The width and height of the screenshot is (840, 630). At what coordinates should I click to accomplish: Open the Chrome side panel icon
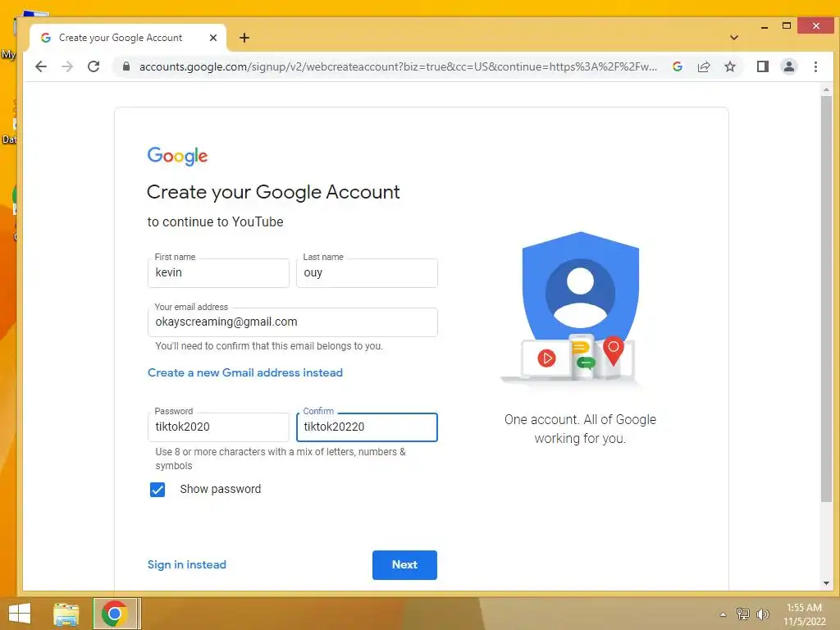coord(762,66)
